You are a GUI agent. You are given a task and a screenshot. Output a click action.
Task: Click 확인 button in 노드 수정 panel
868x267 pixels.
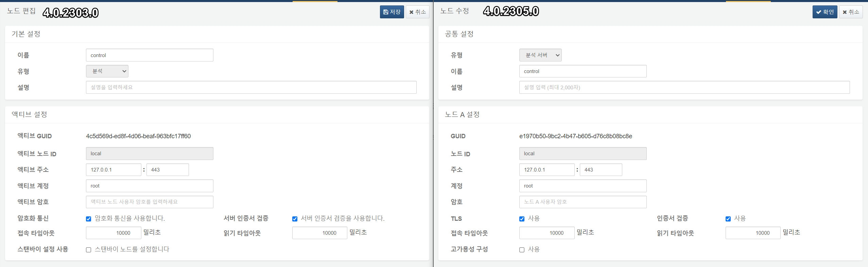pos(825,12)
